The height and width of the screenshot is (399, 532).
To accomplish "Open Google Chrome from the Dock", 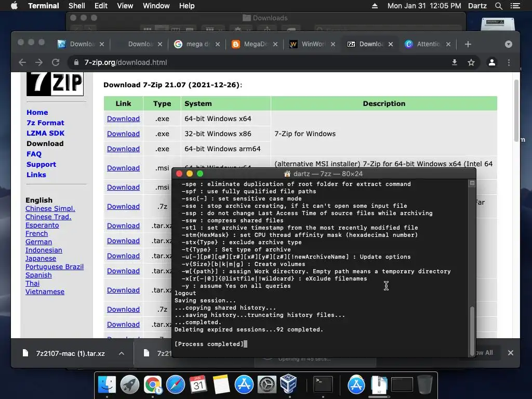I will [153, 384].
